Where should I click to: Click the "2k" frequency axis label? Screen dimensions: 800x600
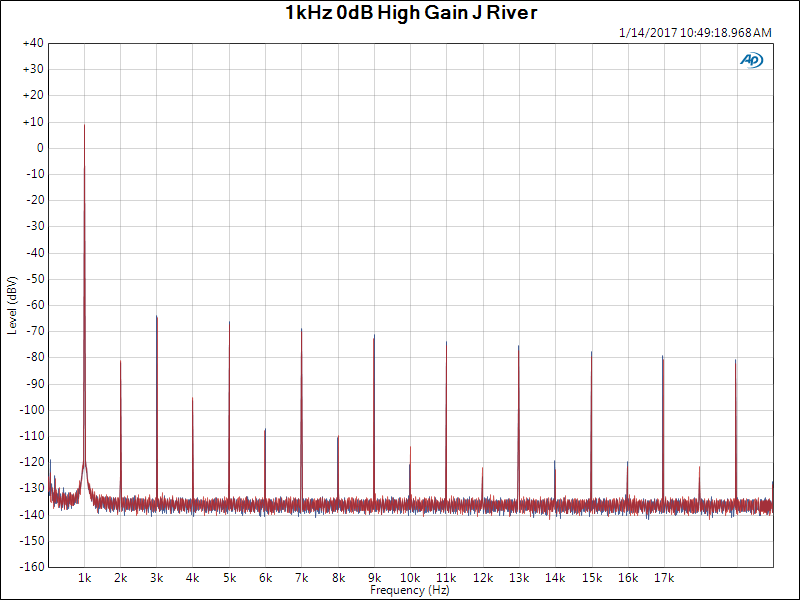click(x=121, y=578)
